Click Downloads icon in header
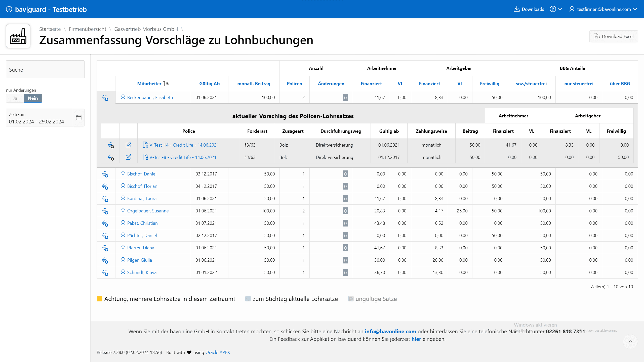This screenshot has height=362, width=644. coord(516,9)
